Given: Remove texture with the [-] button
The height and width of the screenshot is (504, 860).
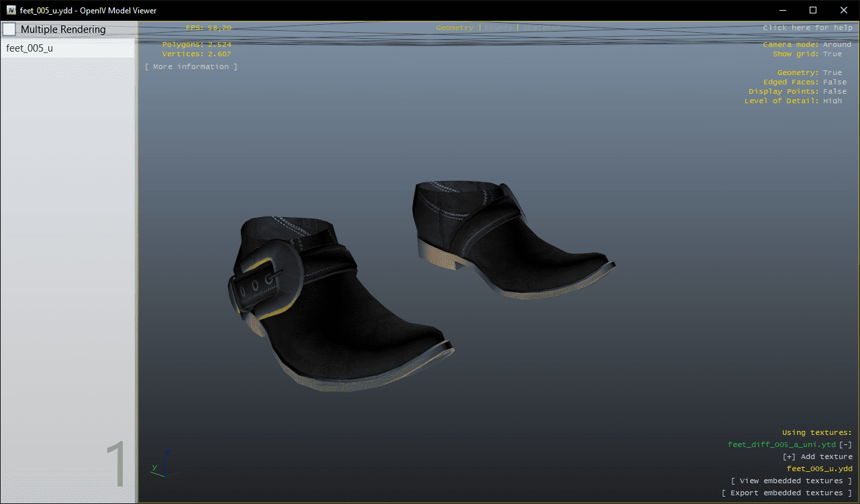Looking at the screenshot, I should [x=845, y=445].
